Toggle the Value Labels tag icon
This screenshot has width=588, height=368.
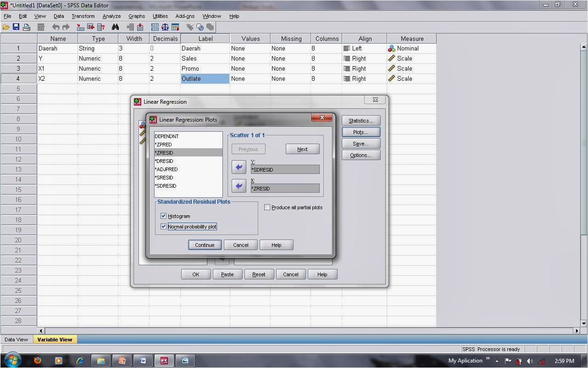[x=190, y=27]
